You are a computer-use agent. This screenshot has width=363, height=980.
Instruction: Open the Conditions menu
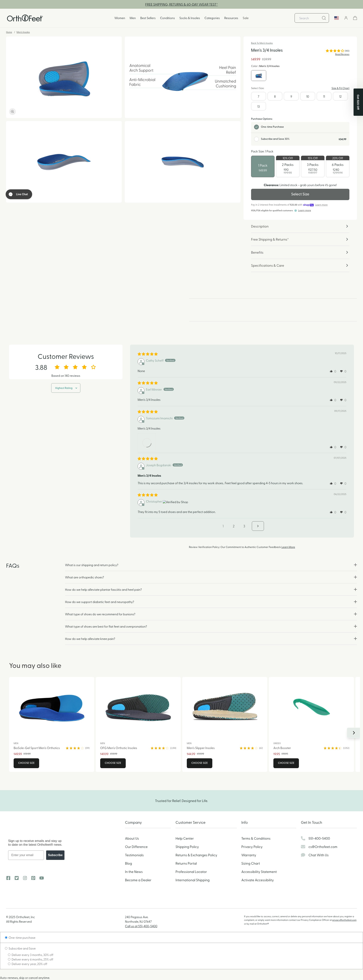(x=167, y=18)
